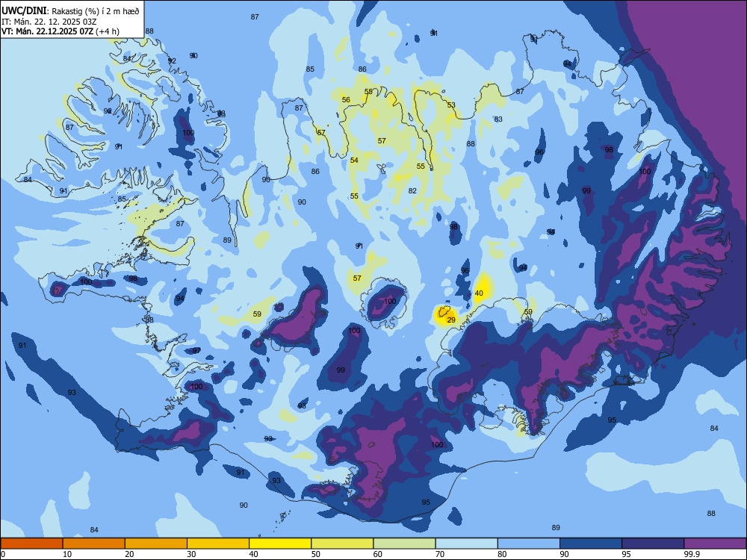Image resolution: width=747 pixels, height=560 pixels.
Task: Click the humidity value 40 on the map
Action: tap(479, 293)
